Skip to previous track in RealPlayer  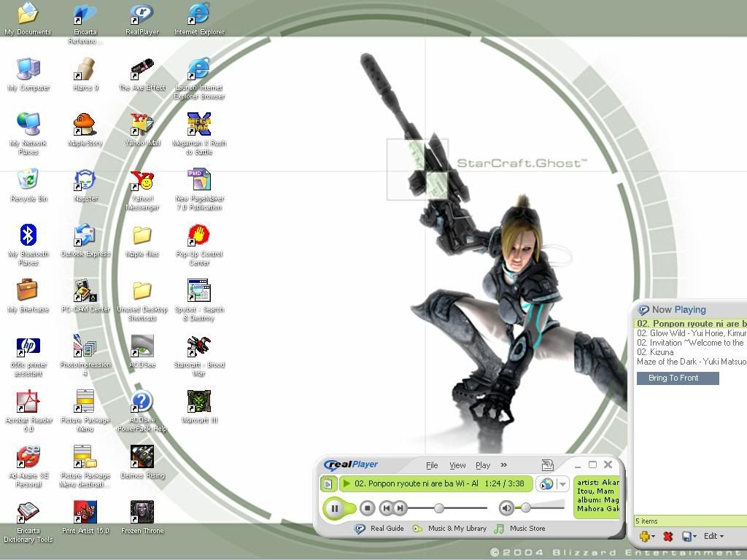coord(387,508)
